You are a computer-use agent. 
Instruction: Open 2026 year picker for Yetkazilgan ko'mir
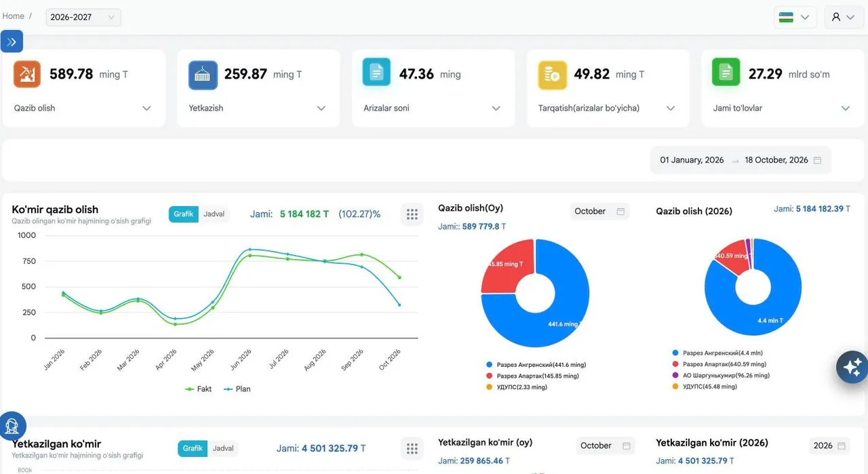tap(830, 446)
